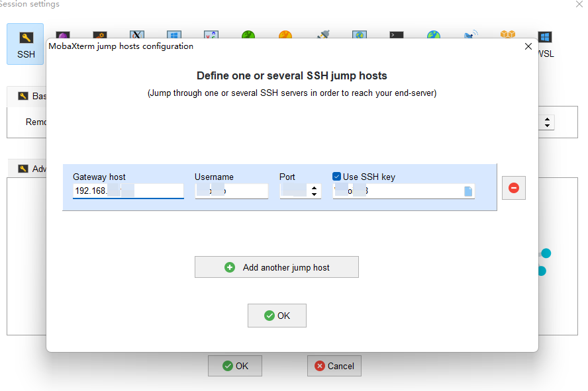This screenshot has height=391, width=588.
Task: Select the WSL session type icon
Action: tap(546, 44)
